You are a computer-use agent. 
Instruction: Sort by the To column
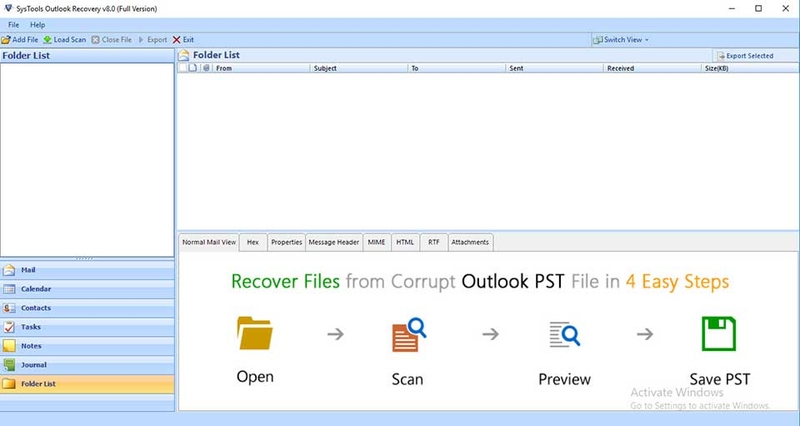point(457,68)
